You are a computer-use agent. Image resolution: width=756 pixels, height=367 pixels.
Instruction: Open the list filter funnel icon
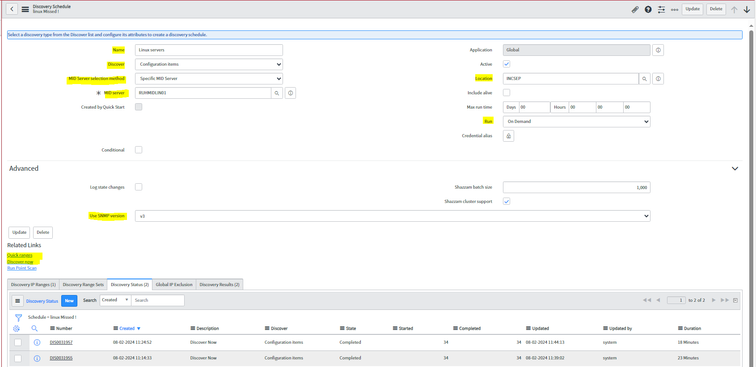pyautogui.click(x=18, y=317)
